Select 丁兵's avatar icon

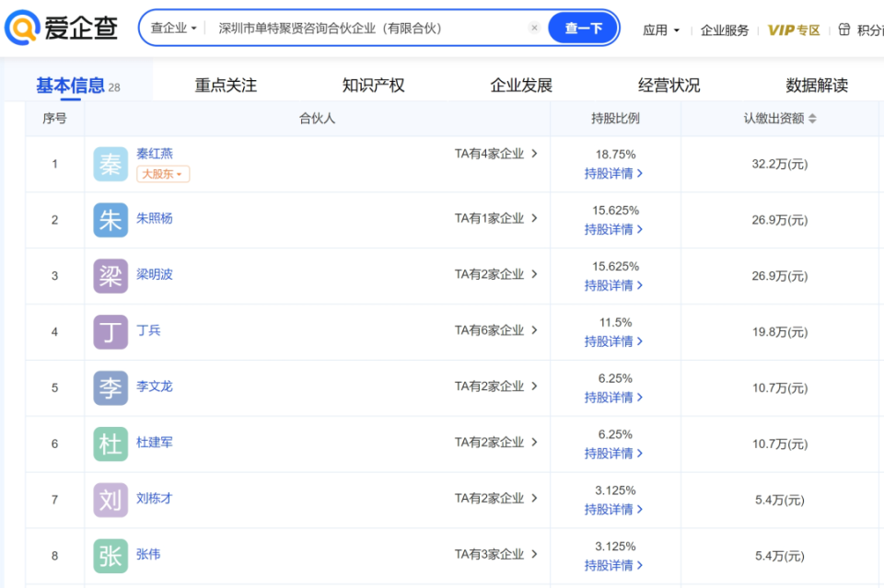110,331
